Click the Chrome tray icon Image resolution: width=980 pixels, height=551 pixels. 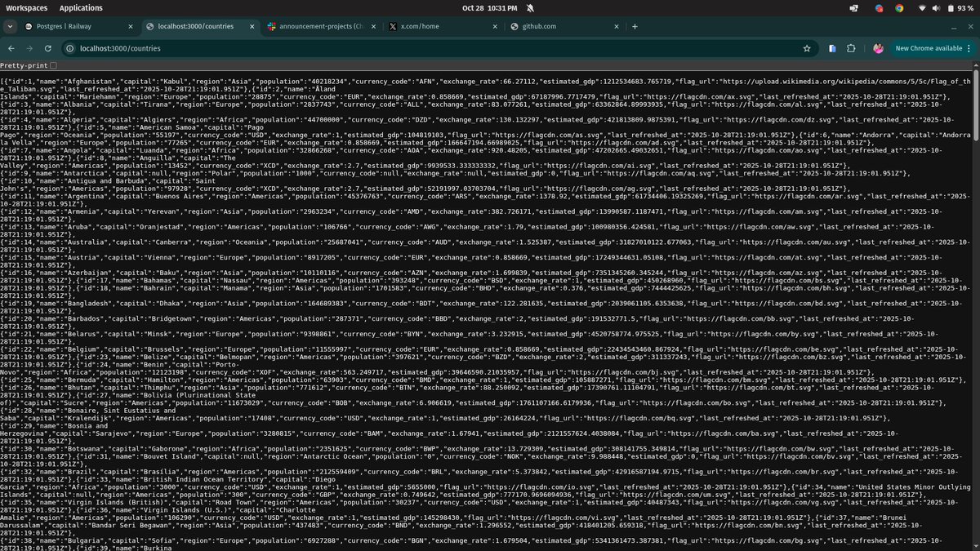899,7
